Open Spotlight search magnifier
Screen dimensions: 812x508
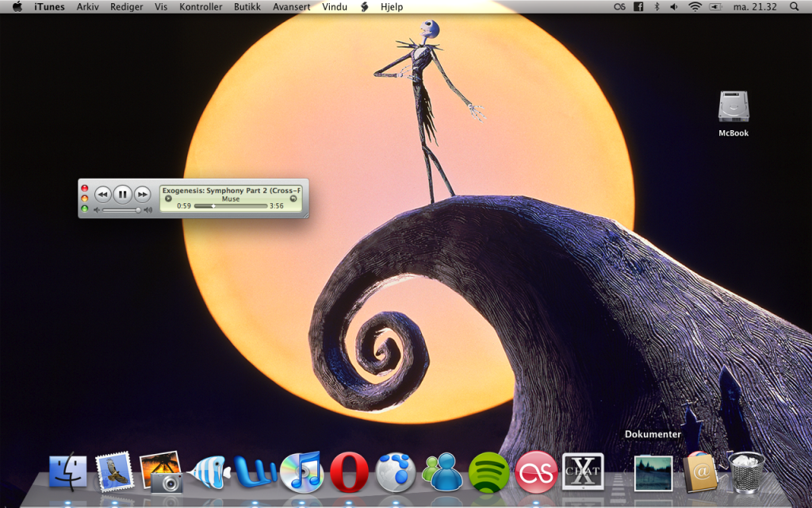click(794, 6)
